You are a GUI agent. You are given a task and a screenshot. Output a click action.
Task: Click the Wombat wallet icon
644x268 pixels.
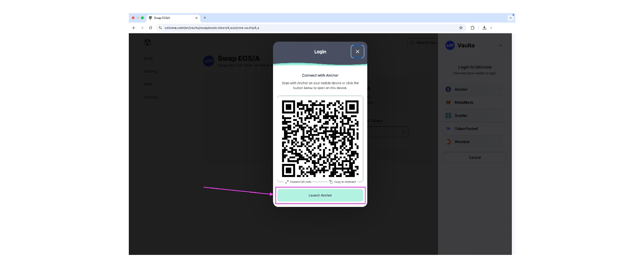[448, 142]
